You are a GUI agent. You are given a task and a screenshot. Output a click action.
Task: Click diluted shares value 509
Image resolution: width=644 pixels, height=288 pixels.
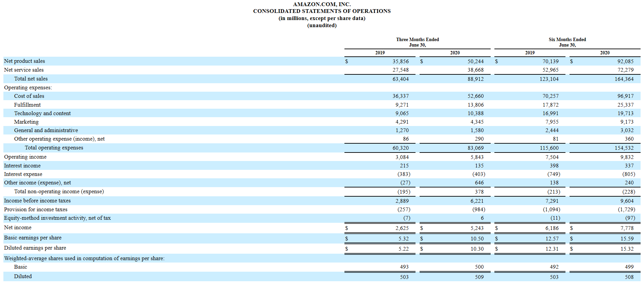point(479,277)
